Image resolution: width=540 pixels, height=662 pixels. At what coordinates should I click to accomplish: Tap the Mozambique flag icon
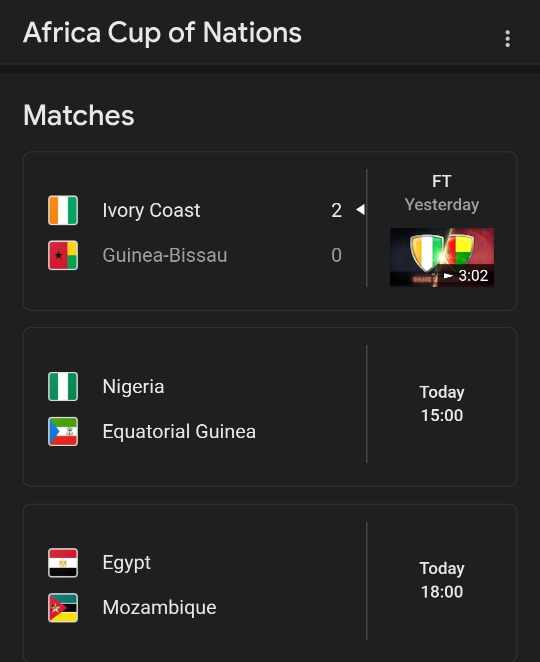[63, 608]
